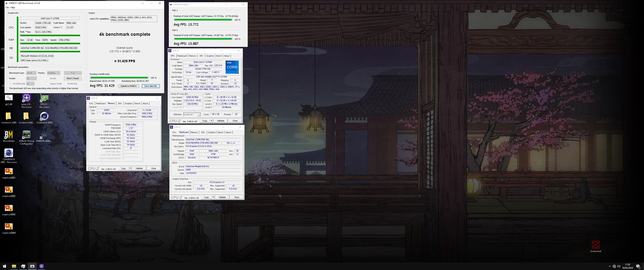The image size is (644, 270).
Task: Click Close in CPU-Z Mainboard window
Action: point(236,197)
